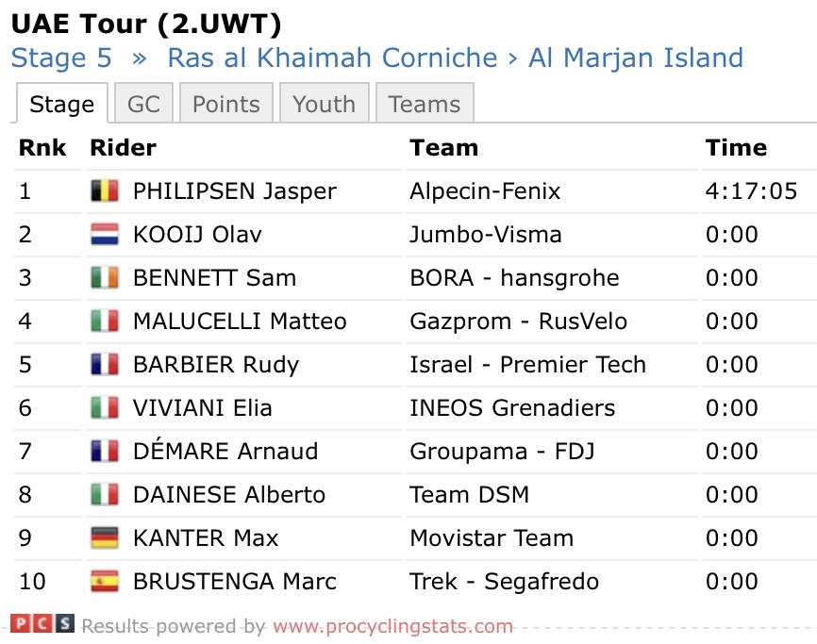Viewport: 817px width, 644px height.
Task: Select the Youth tab
Action: [324, 104]
